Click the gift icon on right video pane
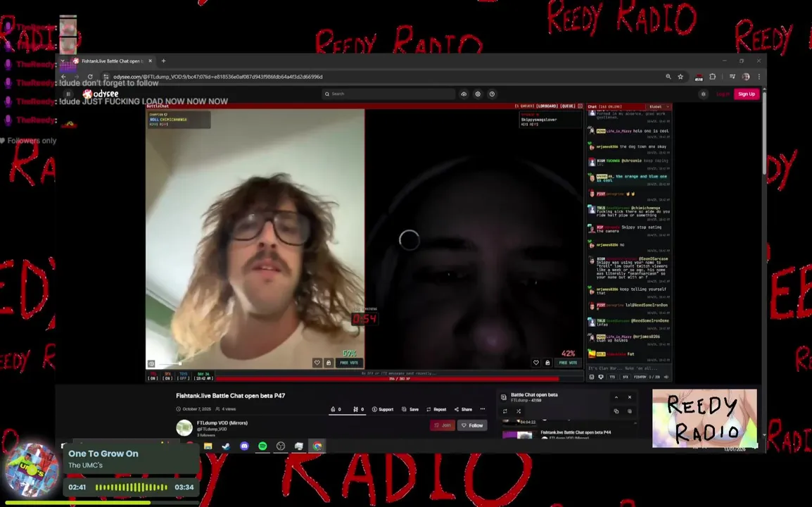This screenshot has height=507, width=812. (547, 363)
